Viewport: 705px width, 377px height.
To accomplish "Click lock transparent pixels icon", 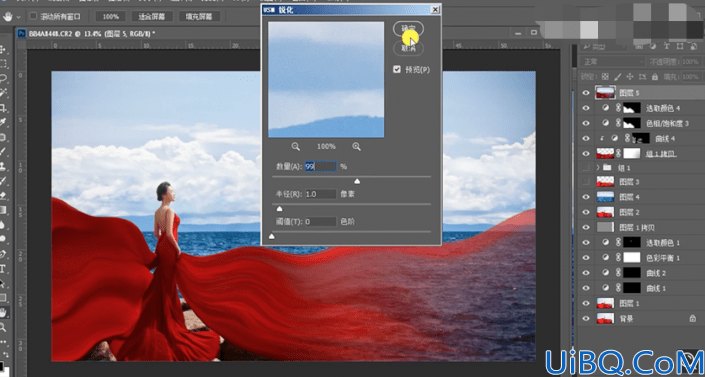I will (x=605, y=77).
